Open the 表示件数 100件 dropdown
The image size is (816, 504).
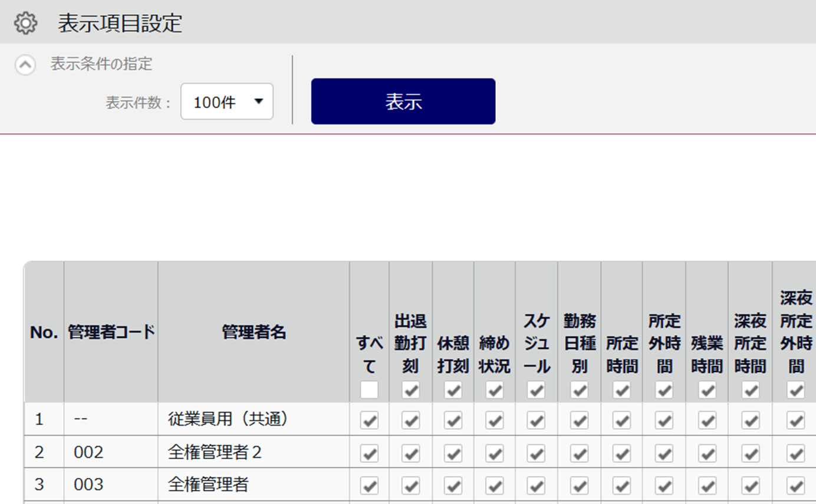pyautogui.click(x=227, y=102)
